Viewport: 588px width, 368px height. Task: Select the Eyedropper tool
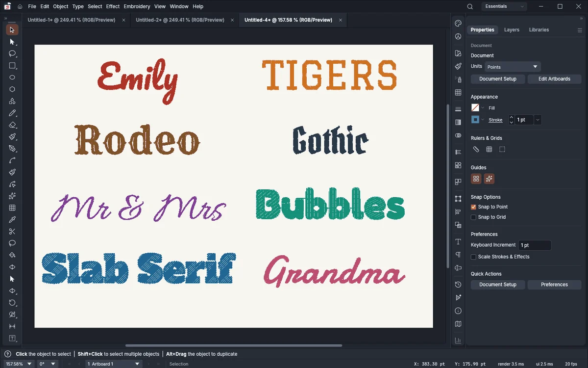click(x=12, y=219)
